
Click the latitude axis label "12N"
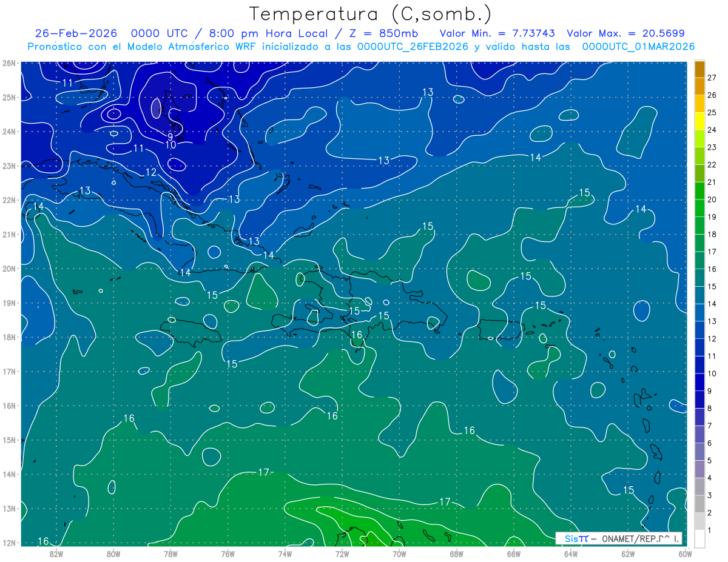click(x=8, y=543)
